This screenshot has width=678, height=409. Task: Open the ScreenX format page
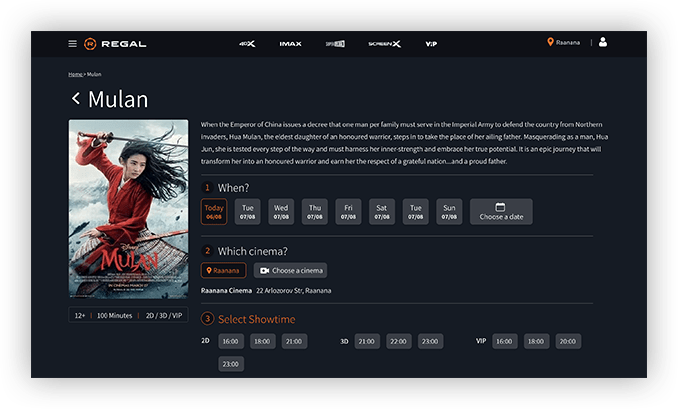coord(384,44)
